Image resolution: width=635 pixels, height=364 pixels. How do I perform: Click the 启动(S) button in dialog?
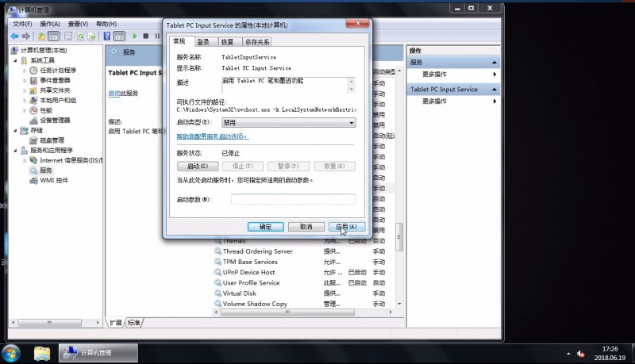pos(198,167)
